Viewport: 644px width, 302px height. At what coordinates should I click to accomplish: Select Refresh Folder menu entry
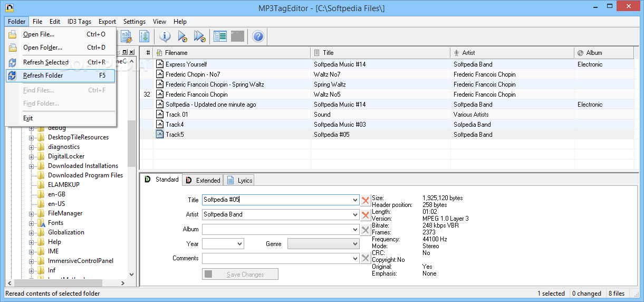[x=61, y=76]
